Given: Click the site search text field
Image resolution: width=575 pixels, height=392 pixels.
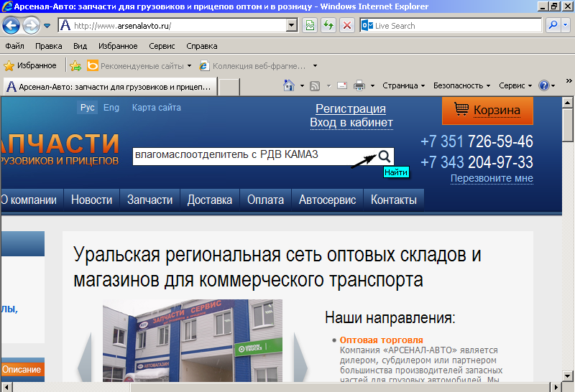Looking at the screenshot, I should click(x=254, y=156).
